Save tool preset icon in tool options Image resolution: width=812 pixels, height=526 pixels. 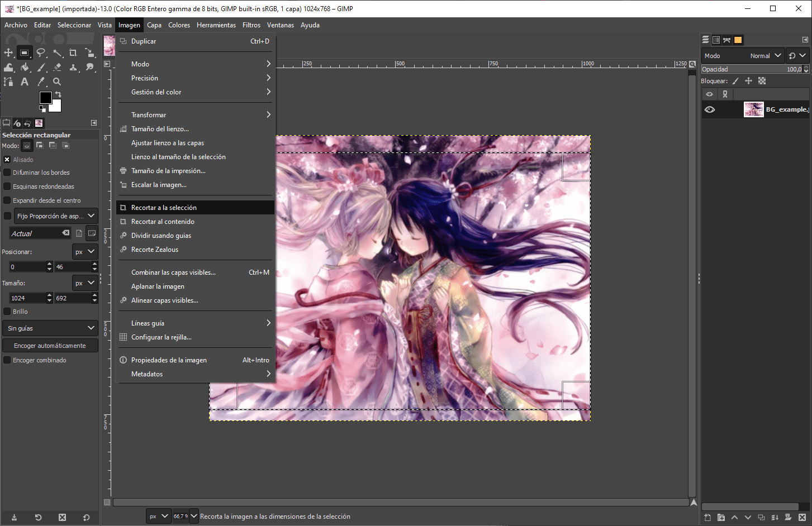(x=14, y=517)
